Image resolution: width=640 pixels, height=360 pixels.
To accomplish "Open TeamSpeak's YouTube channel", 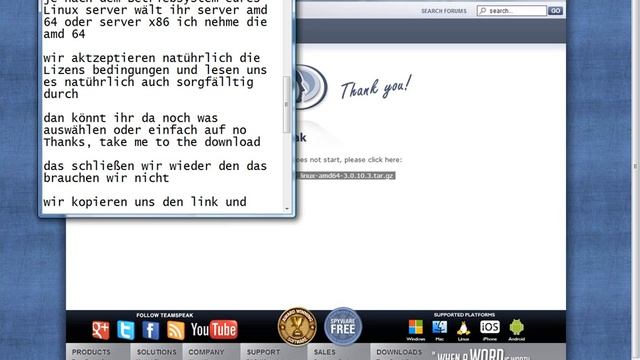I will pos(214,330).
